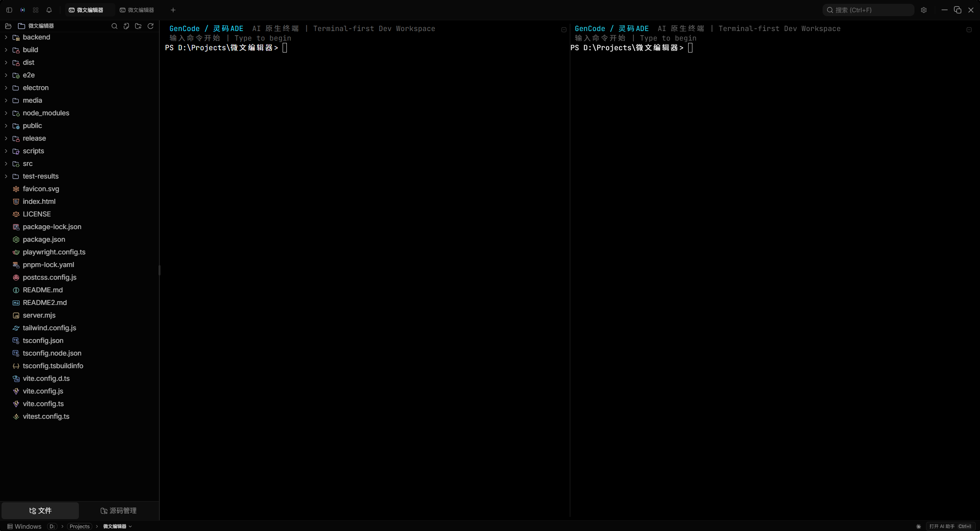The height and width of the screenshot is (531, 980).
Task: Open the notifications bell
Action: pyautogui.click(x=49, y=10)
